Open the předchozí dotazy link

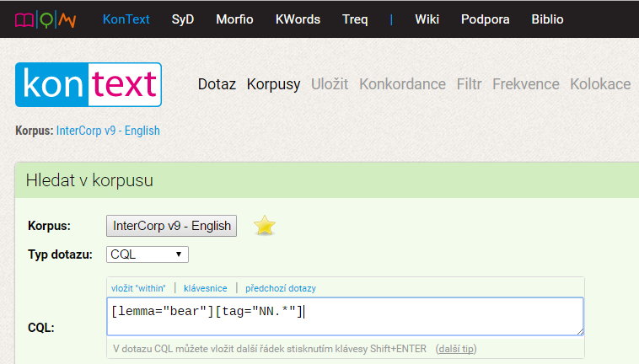click(x=281, y=288)
